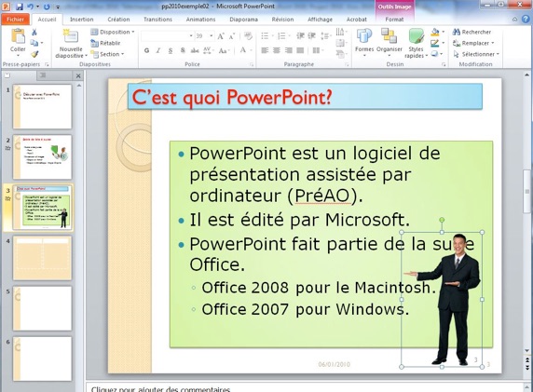The width and height of the screenshot is (533, 392).
Task: Click the notes field to add comments
Action: coord(304,388)
